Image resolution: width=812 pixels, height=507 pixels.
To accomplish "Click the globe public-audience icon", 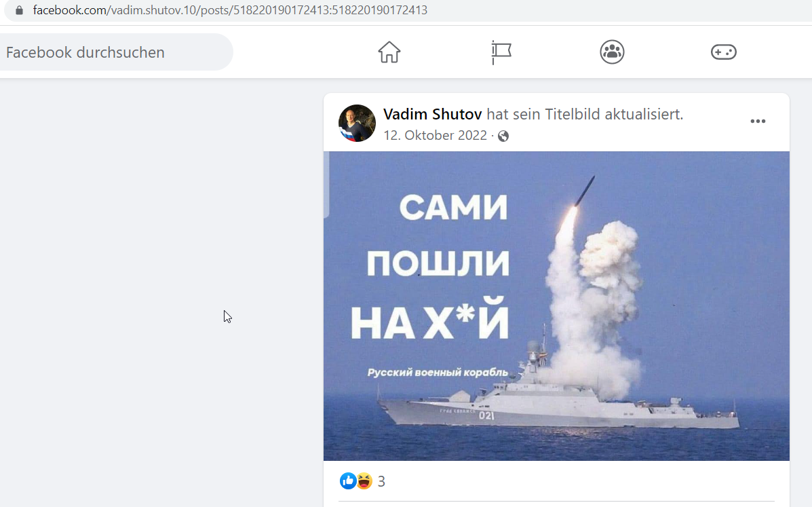I will 503,136.
